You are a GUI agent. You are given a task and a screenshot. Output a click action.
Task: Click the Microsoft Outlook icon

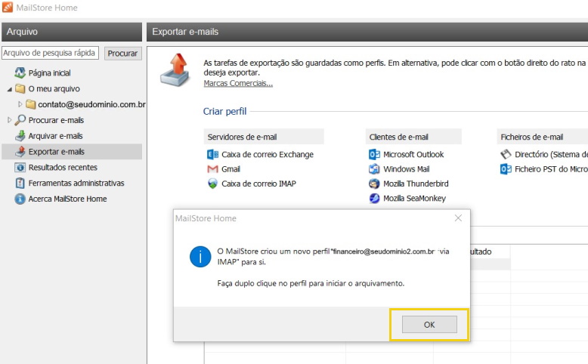(x=374, y=155)
